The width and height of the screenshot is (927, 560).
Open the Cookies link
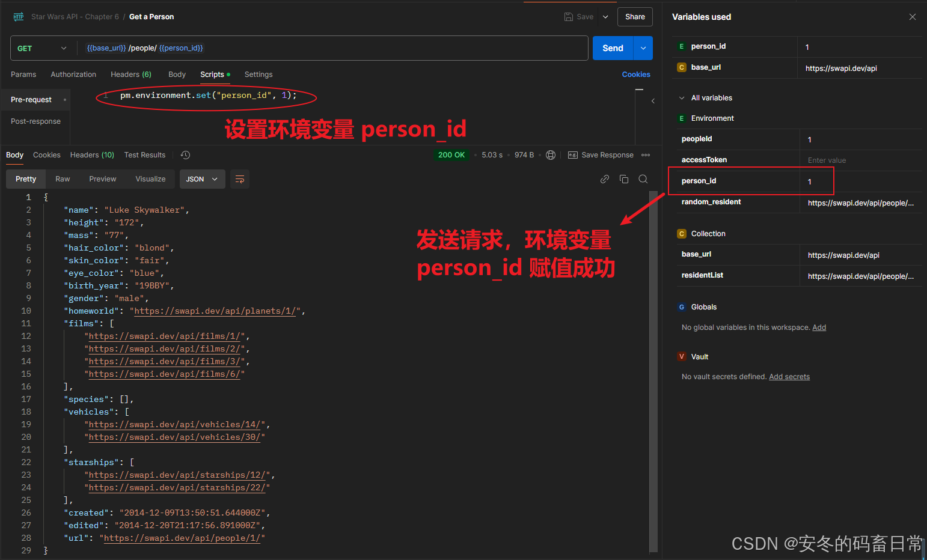636,75
